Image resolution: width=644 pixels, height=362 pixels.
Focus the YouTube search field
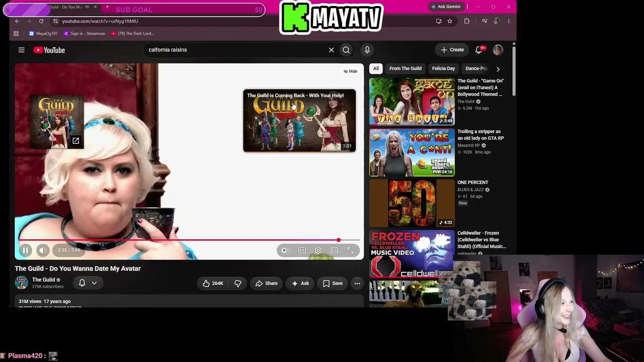(x=236, y=50)
